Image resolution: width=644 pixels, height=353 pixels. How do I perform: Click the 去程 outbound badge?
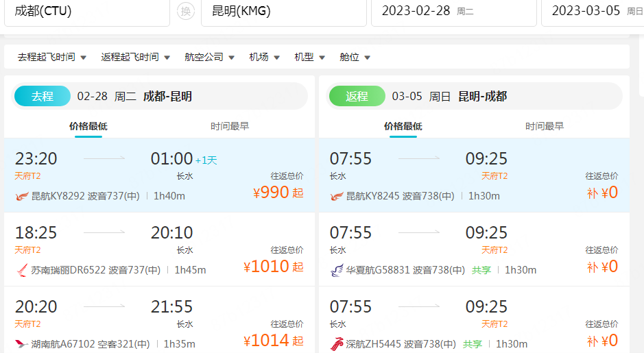[43, 96]
